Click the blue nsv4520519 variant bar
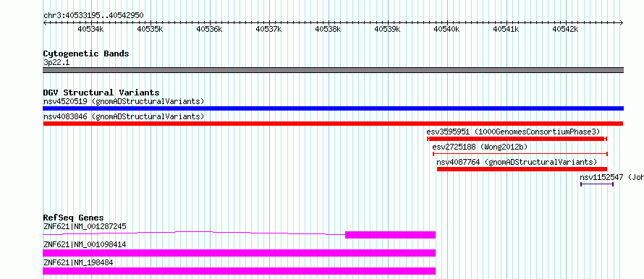Image resolution: width=644 pixels, height=279 pixels. tap(333, 108)
